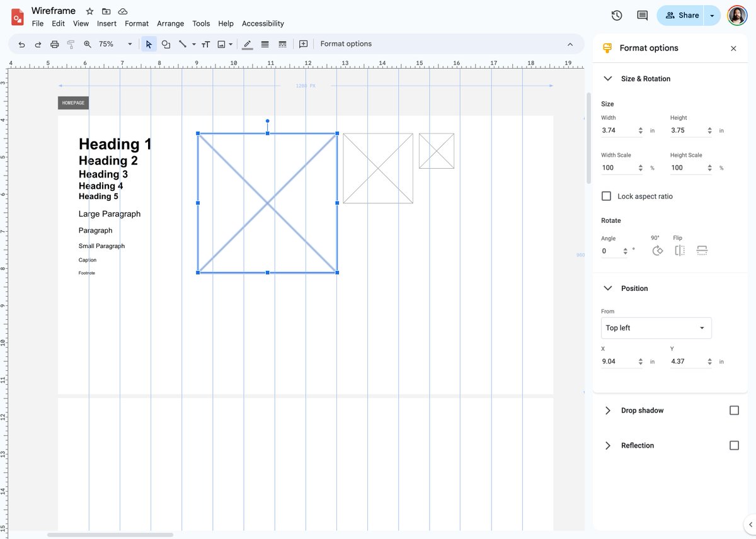
Task: Open the Insert image tool
Action: [222, 44]
